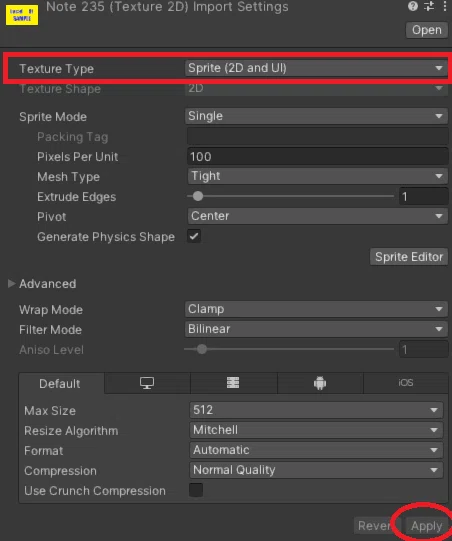The width and height of the screenshot is (452, 541).
Task: Open the Pivot dropdown
Action: pos(317,216)
